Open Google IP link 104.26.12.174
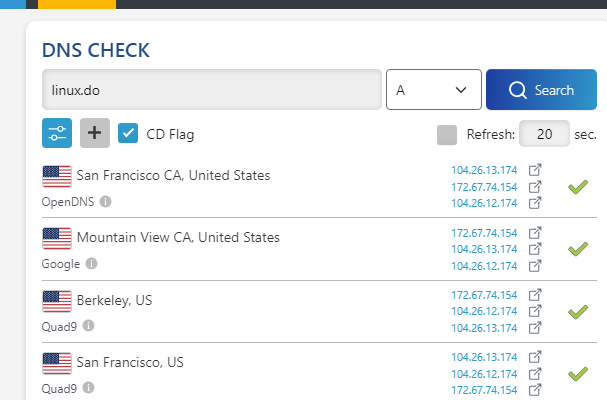 (x=484, y=266)
